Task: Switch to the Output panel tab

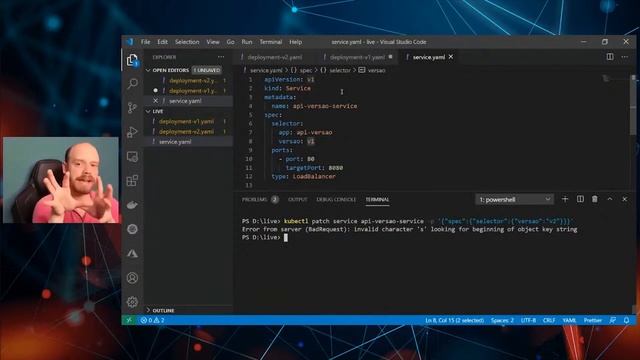Action: point(298,199)
